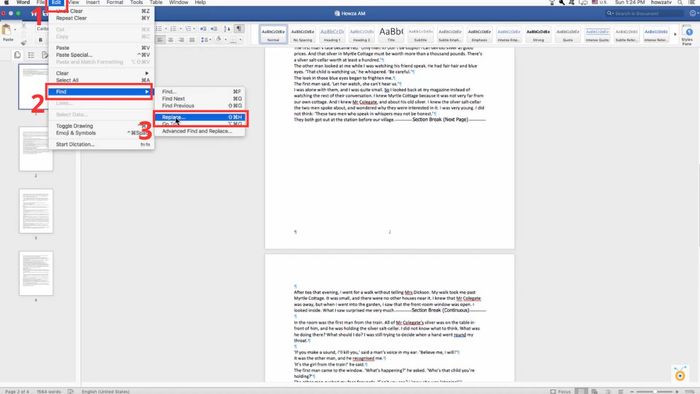Apply the Emphasis style
The height and width of the screenshot is (394, 700).
pyautogui.click(x=479, y=34)
